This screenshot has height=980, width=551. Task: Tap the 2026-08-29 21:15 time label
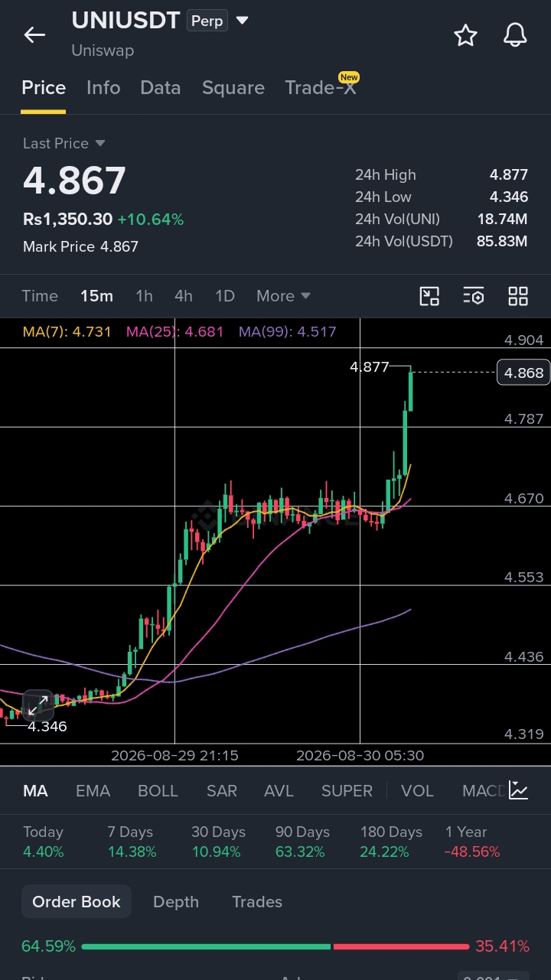(x=174, y=755)
